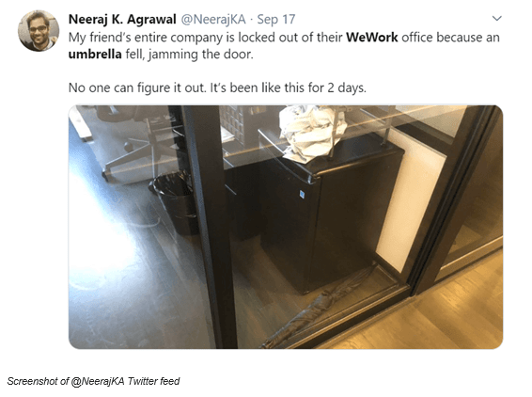The width and height of the screenshot is (532, 397).
Task: Click the small blue sticker on cabinet
Action: click(x=302, y=194)
